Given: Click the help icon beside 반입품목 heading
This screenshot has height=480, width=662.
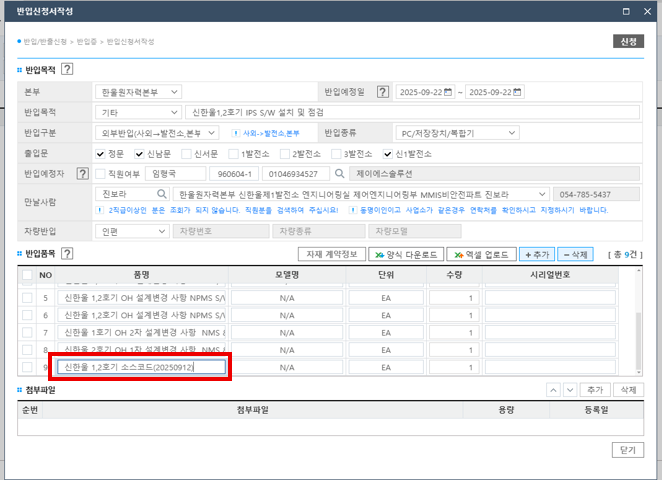Looking at the screenshot, I should (x=67, y=227).
